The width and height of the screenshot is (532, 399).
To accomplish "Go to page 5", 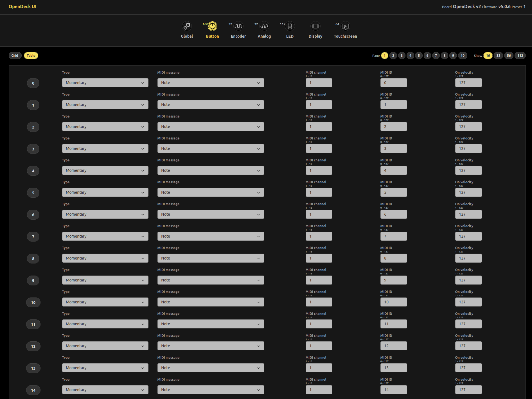I will [419, 56].
